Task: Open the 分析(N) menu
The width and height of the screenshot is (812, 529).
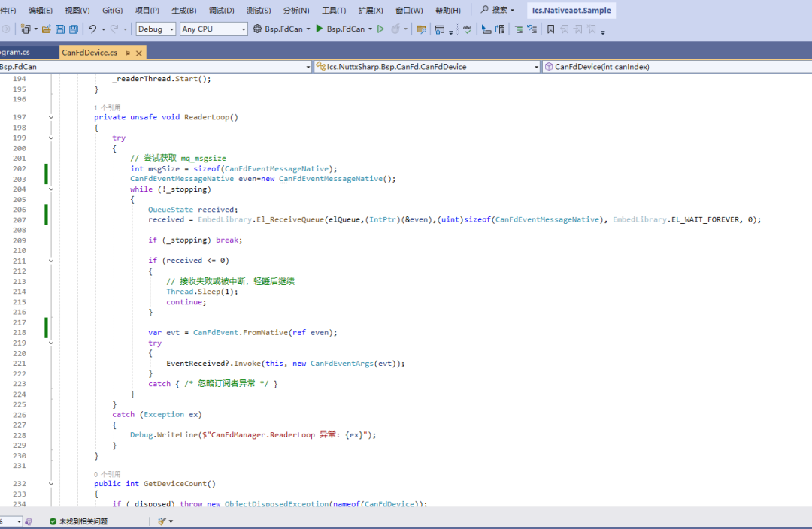Action: (x=296, y=10)
